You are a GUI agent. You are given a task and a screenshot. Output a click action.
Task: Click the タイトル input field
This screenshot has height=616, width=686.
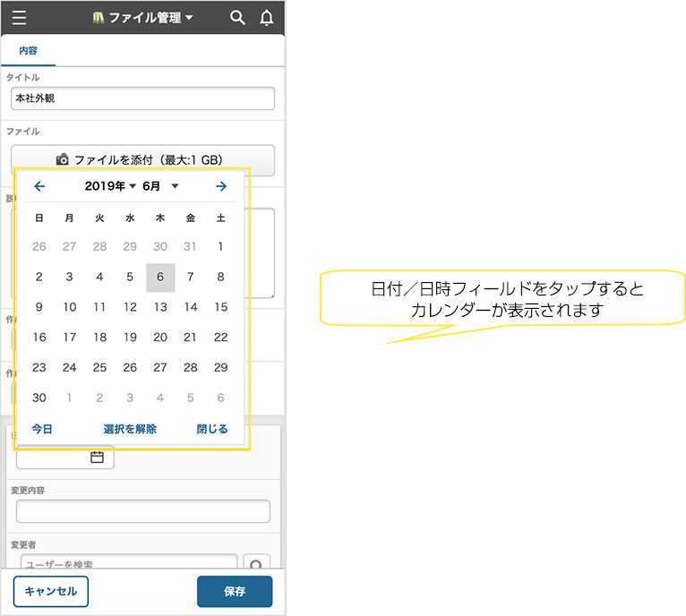pos(143,98)
